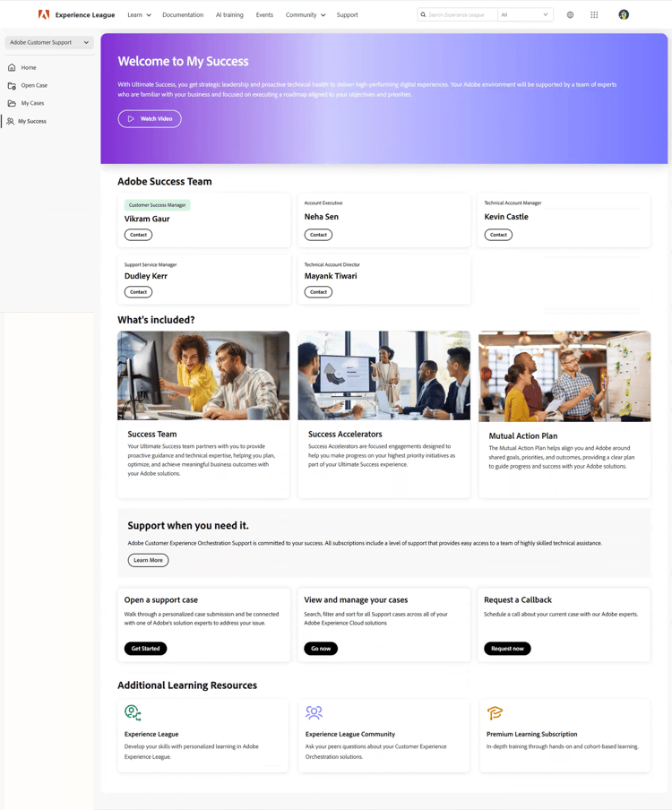Open the Events menu item
Viewport: 672px width, 810px height.
click(x=264, y=15)
